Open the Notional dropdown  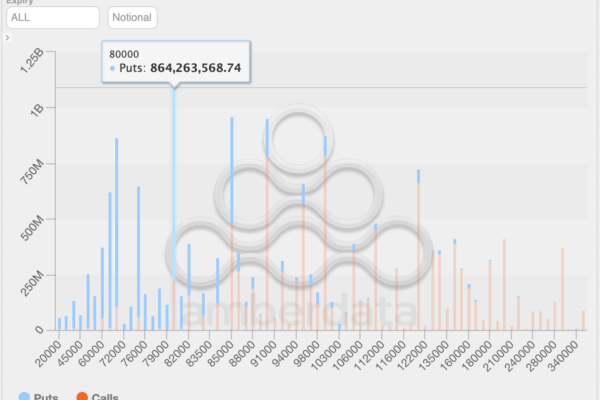tap(132, 17)
